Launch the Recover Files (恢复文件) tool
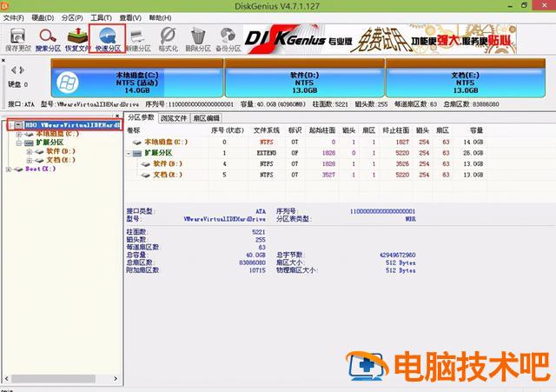556x392 pixels. tap(77, 39)
